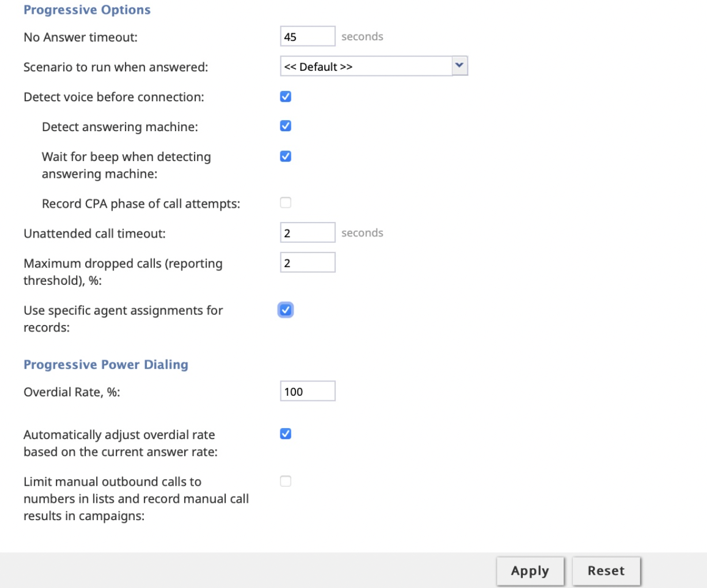The width and height of the screenshot is (707, 588).
Task: Click the 'Overdial Rate, %:' label text
Action: [71, 392]
